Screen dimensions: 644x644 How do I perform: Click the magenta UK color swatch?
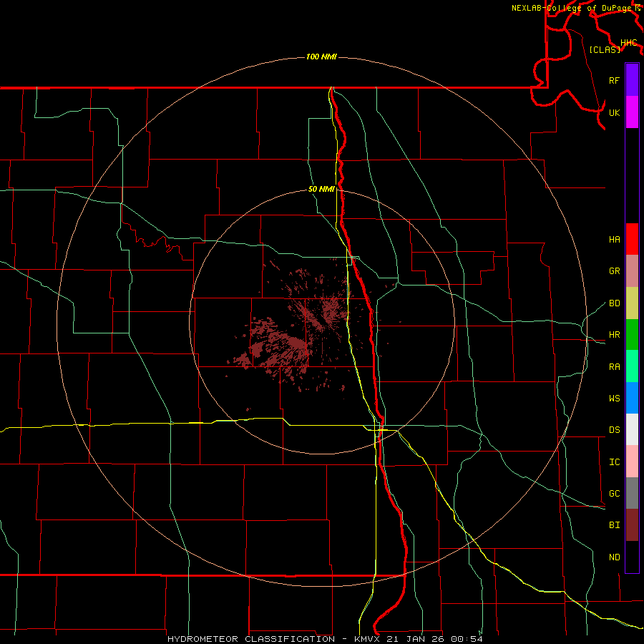[632, 112]
